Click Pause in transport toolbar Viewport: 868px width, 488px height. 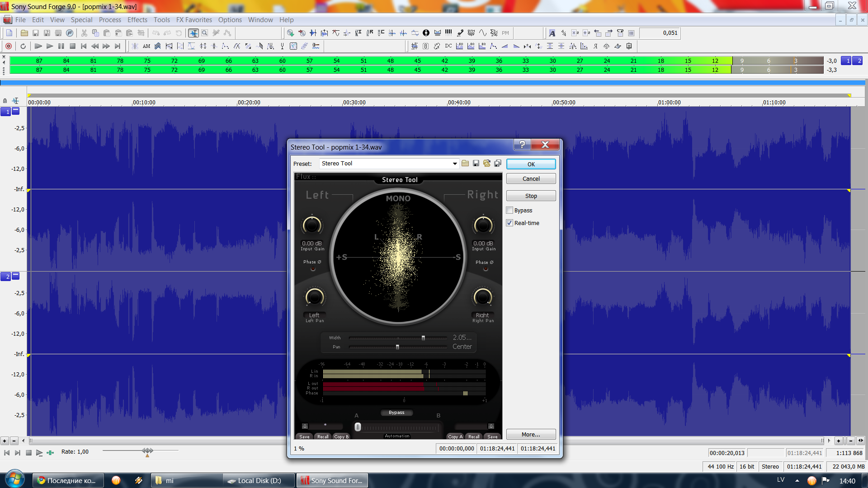point(61,46)
